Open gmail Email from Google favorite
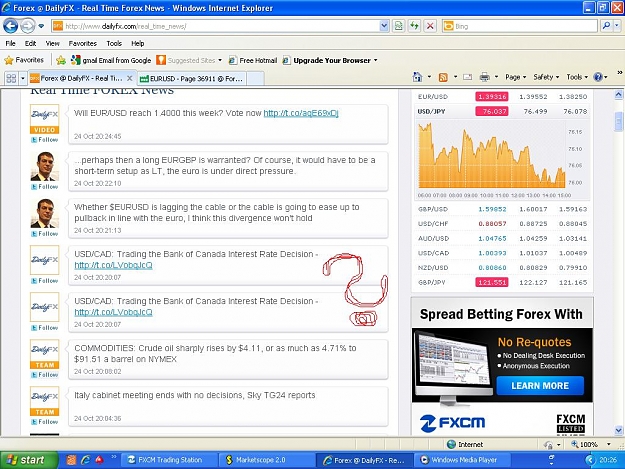This screenshot has height=469, width=625. pos(111,60)
